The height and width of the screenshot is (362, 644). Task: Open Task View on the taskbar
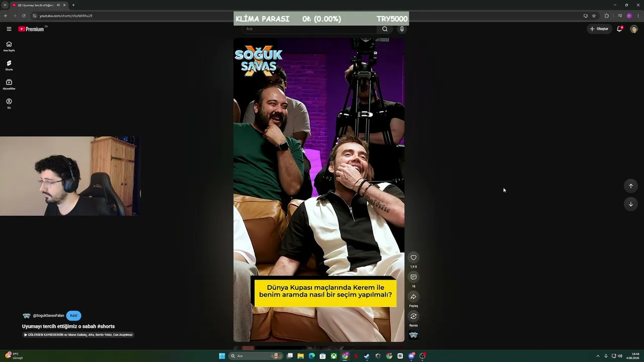pyautogui.click(x=290, y=356)
